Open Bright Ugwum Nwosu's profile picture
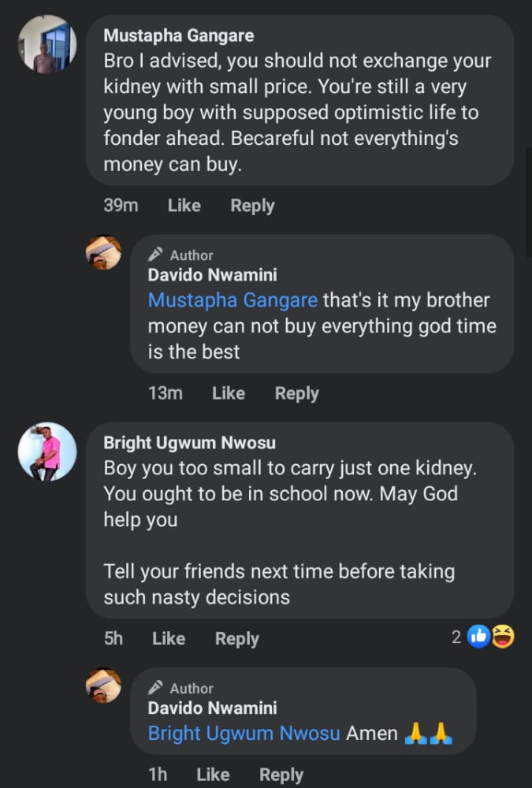This screenshot has height=788, width=532. click(x=47, y=452)
